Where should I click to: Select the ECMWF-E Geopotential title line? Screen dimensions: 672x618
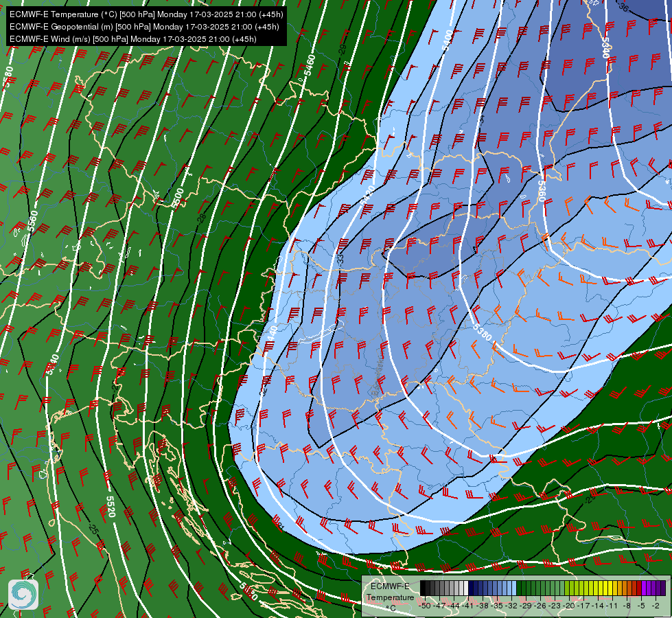tap(144, 27)
